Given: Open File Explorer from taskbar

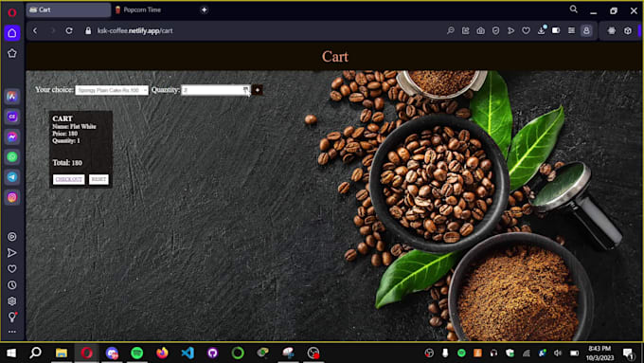Looking at the screenshot, I should (62, 353).
